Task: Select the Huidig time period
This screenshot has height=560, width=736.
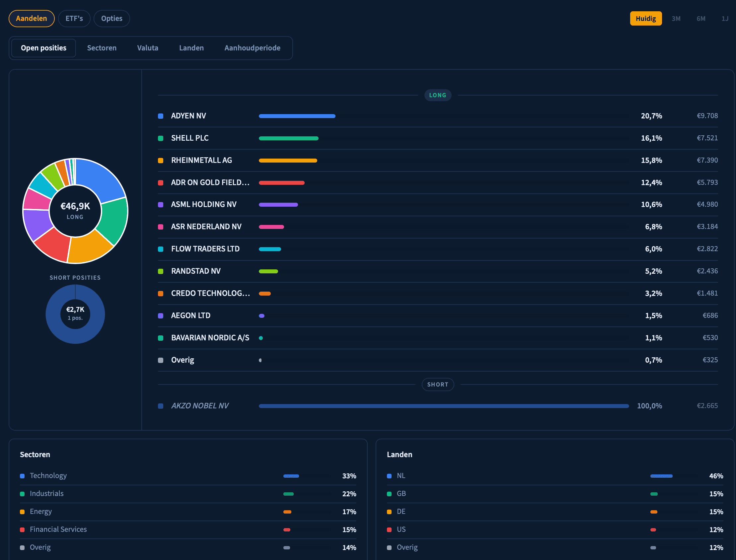Action: pos(645,18)
